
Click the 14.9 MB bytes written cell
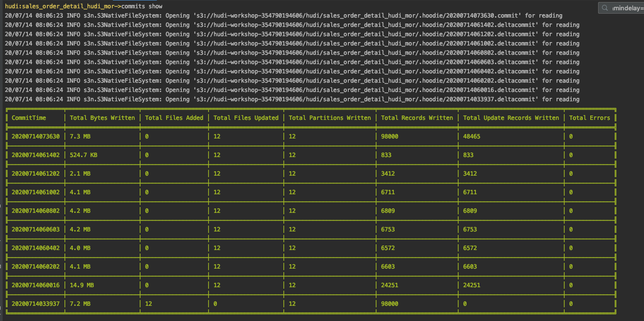click(x=82, y=285)
